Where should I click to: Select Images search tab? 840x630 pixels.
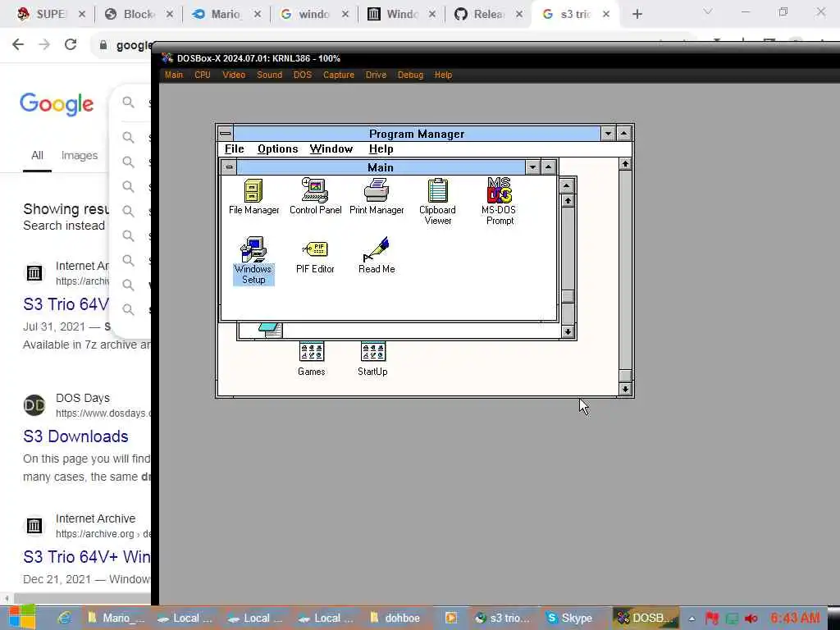click(x=80, y=155)
